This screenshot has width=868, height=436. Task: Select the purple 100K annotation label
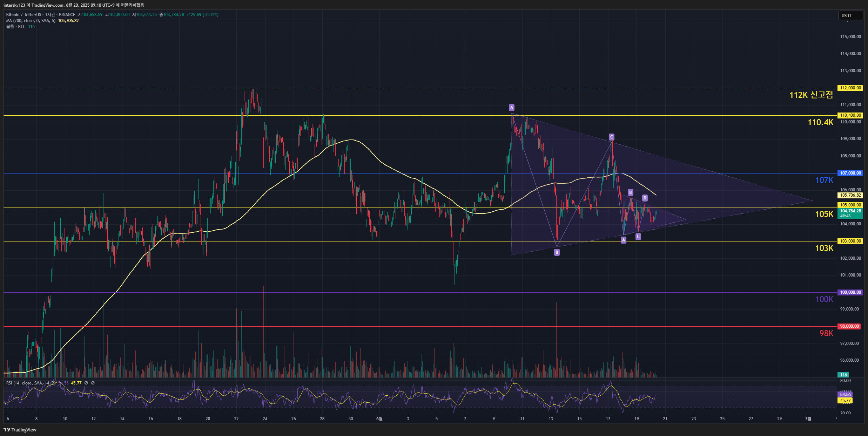point(824,299)
